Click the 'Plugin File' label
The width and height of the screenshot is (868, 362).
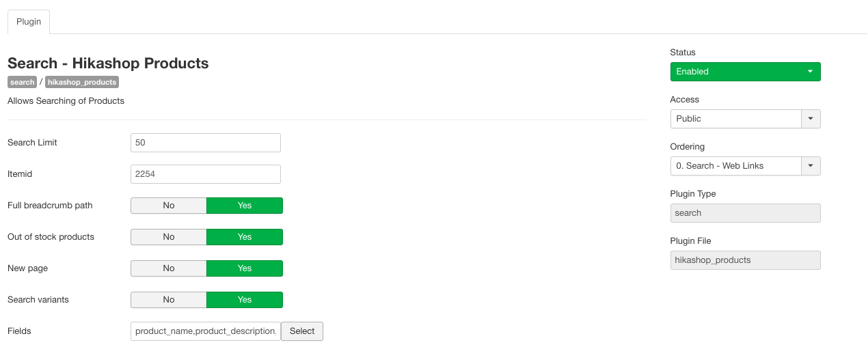click(x=691, y=241)
